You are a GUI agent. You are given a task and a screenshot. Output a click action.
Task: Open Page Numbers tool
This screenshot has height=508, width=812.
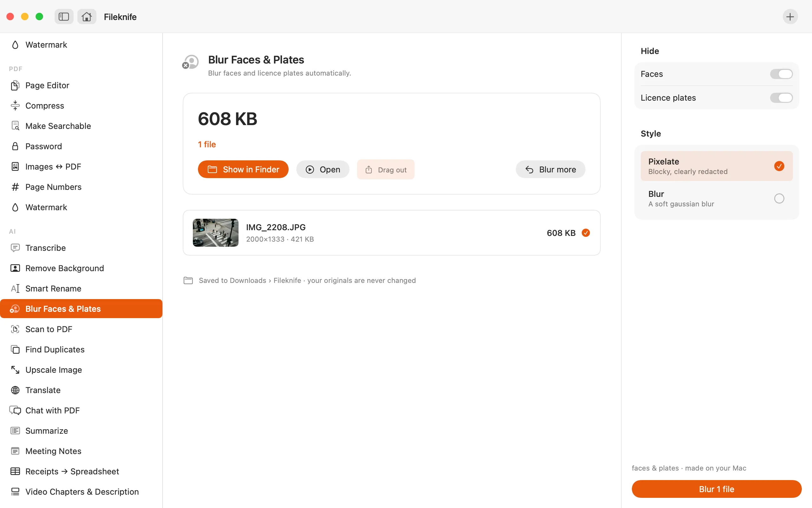(x=81, y=187)
